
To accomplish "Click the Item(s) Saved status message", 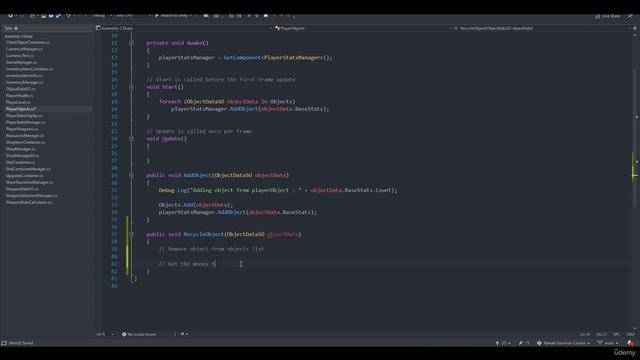I will (x=21, y=343).
